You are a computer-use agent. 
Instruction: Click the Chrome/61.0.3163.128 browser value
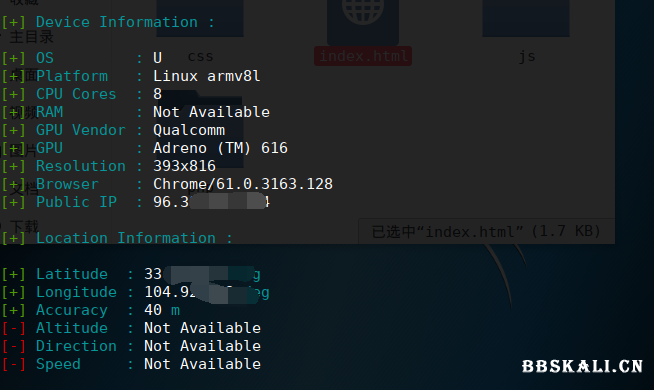(243, 184)
